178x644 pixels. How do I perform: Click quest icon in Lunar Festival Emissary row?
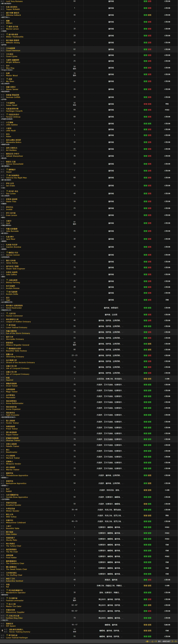[7, 325]
